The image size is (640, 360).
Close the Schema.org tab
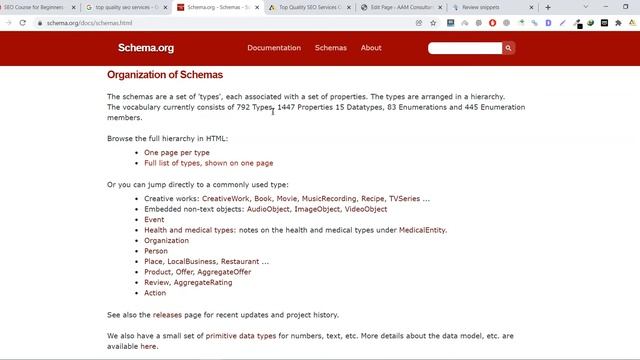257,7
